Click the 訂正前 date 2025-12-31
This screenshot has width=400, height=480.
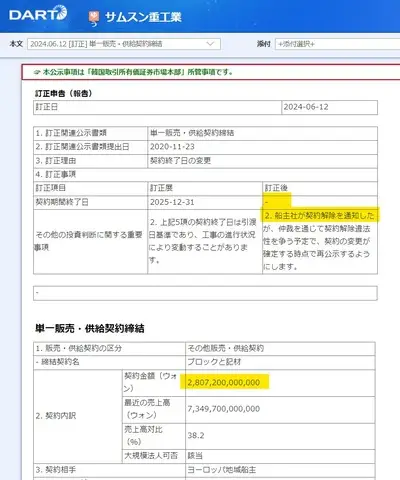pos(172,202)
